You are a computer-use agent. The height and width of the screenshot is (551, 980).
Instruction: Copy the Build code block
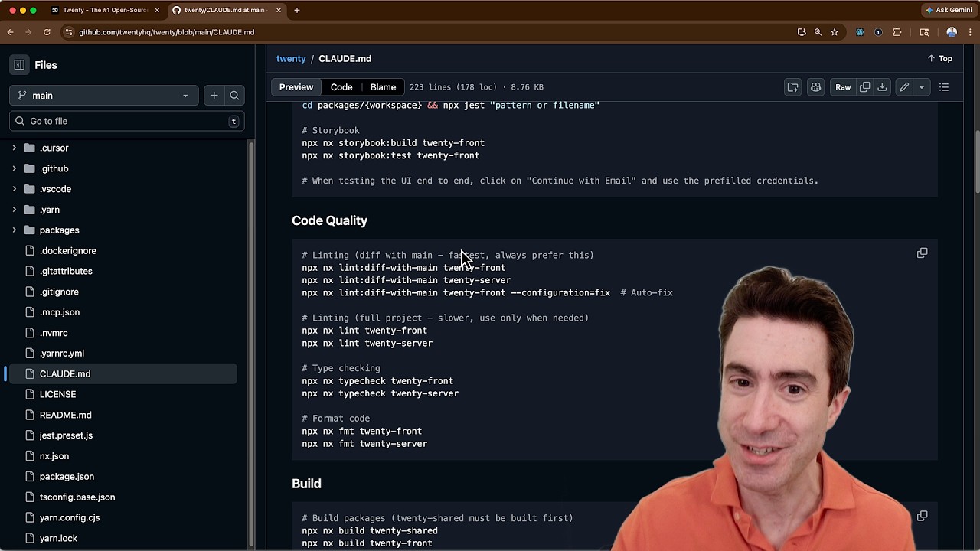(x=922, y=516)
